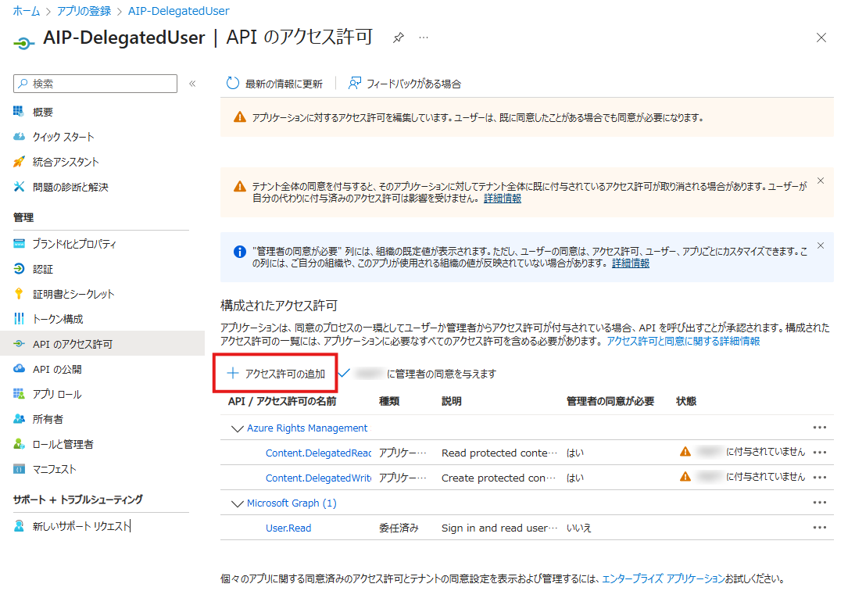The width and height of the screenshot is (848, 616).
Task: Collapse the Azure Rights Management group
Action: (x=237, y=428)
